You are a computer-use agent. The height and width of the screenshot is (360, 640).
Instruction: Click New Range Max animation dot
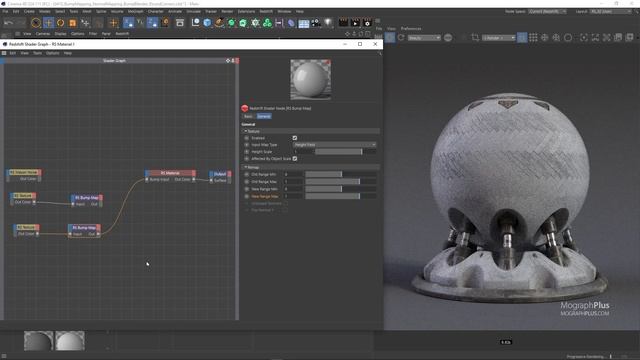click(247, 196)
